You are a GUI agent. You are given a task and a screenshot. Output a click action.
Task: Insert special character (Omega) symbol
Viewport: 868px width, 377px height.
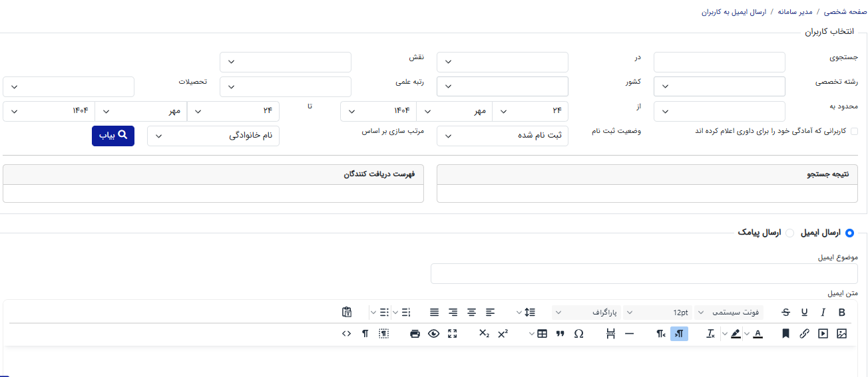click(578, 334)
